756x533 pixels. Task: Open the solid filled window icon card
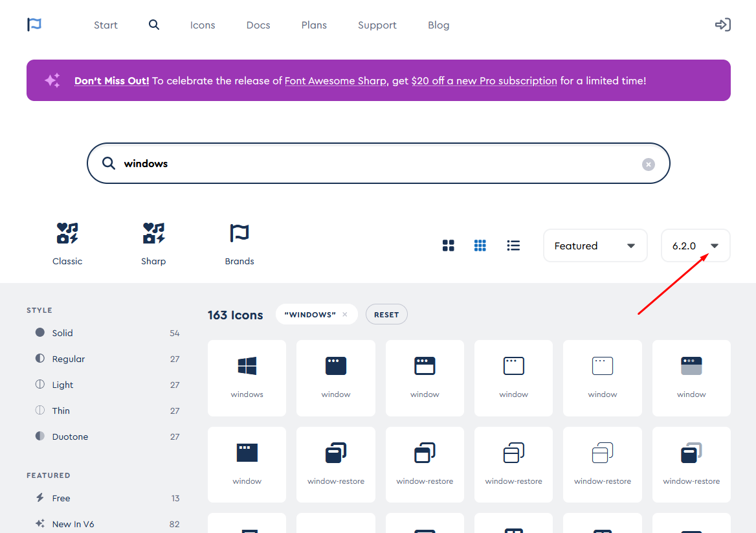pos(336,378)
